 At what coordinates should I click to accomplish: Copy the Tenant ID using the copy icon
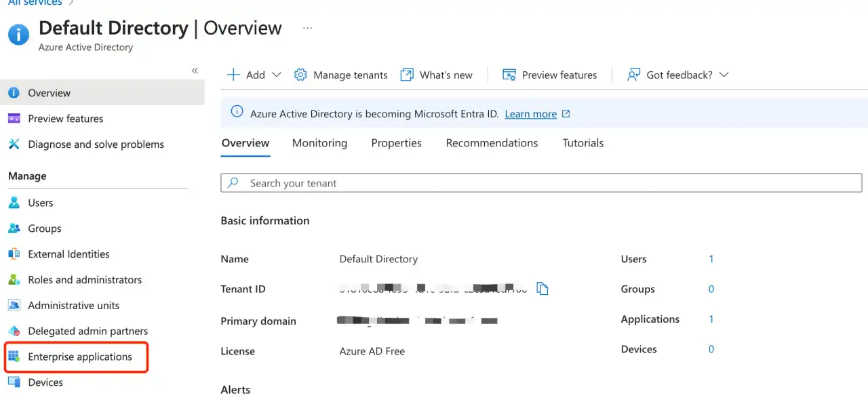(x=542, y=288)
